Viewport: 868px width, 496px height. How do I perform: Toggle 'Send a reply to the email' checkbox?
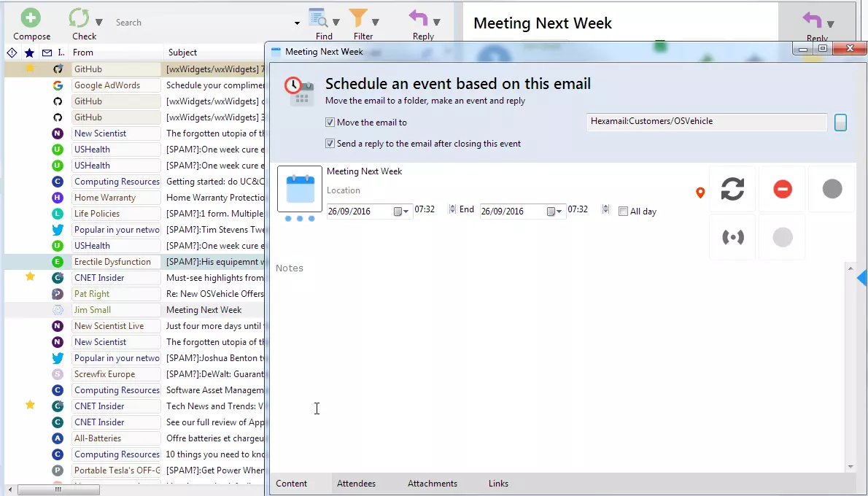[x=330, y=144]
